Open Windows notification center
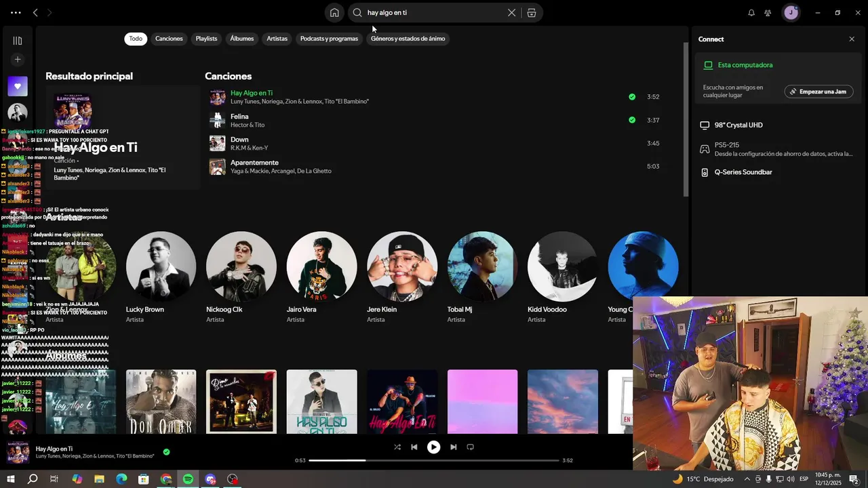Image resolution: width=868 pixels, height=488 pixels. (854, 479)
